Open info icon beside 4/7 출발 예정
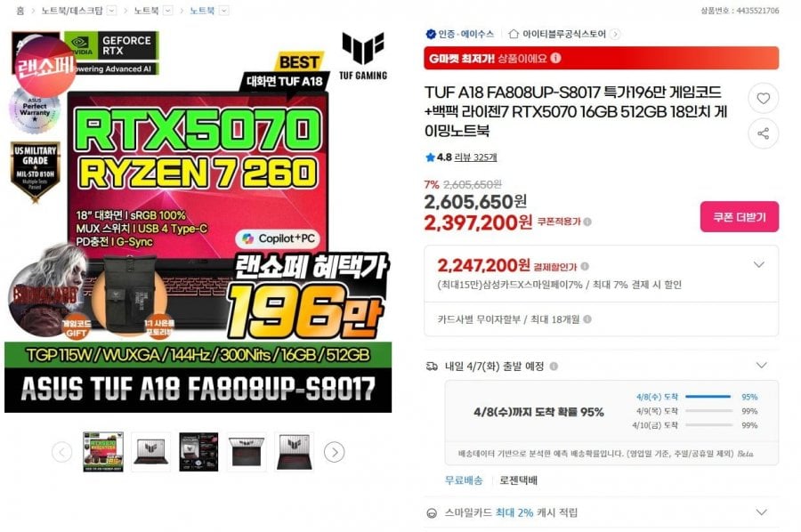The height and width of the screenshot is (532, 801). (554, 366)
